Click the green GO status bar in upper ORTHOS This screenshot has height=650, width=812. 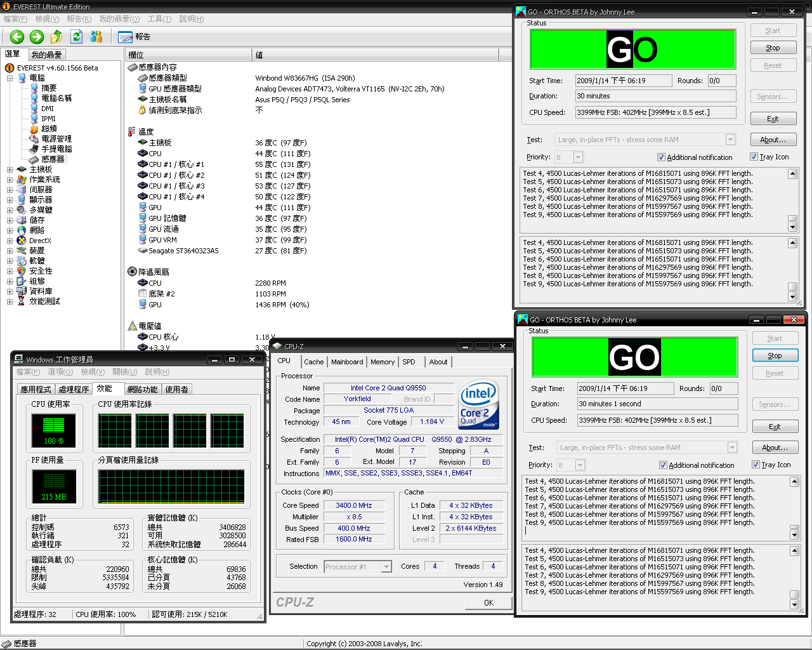point(632,49)
